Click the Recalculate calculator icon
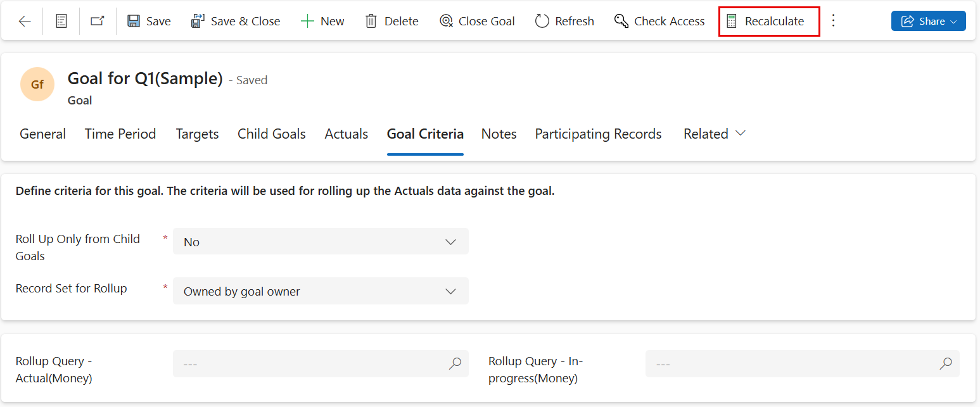This screenshot has width=980, height=407. pos(732,22)
